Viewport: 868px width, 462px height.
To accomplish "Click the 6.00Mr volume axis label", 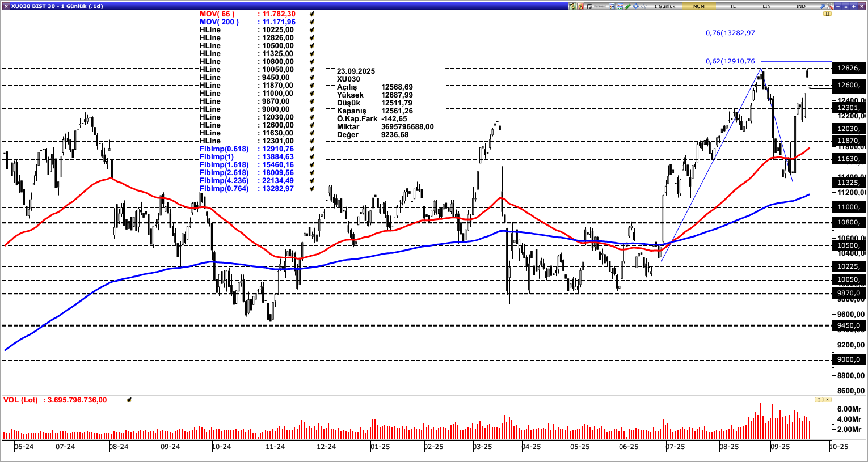I will (x=849, y=409).
